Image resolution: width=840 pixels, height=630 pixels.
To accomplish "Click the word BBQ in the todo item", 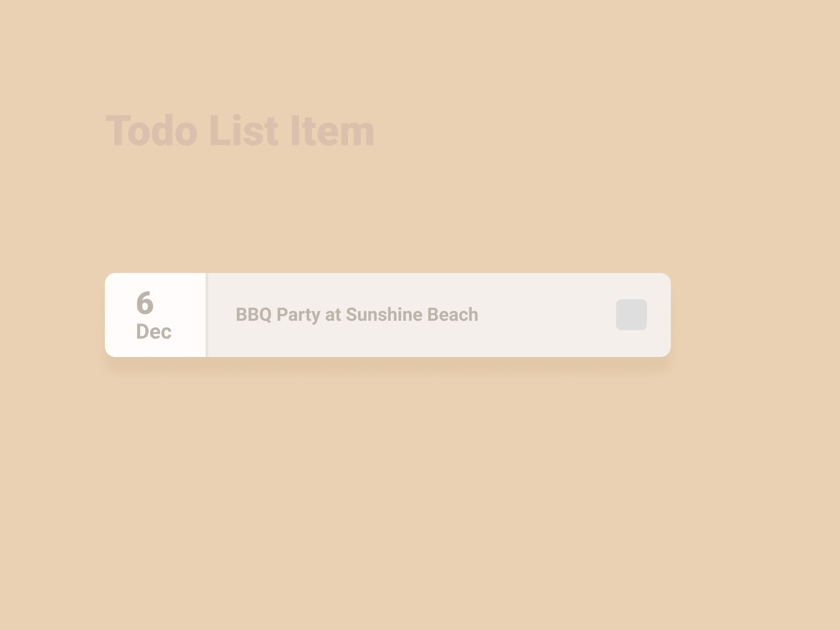I will pos(254,314).
